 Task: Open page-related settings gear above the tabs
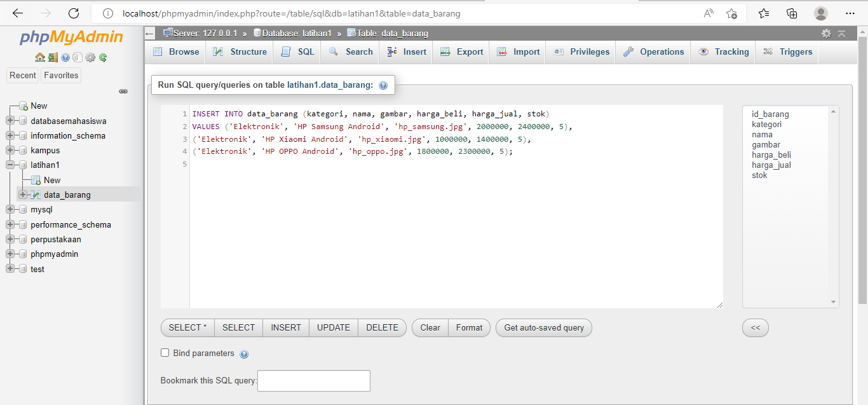tap(826, 33)
